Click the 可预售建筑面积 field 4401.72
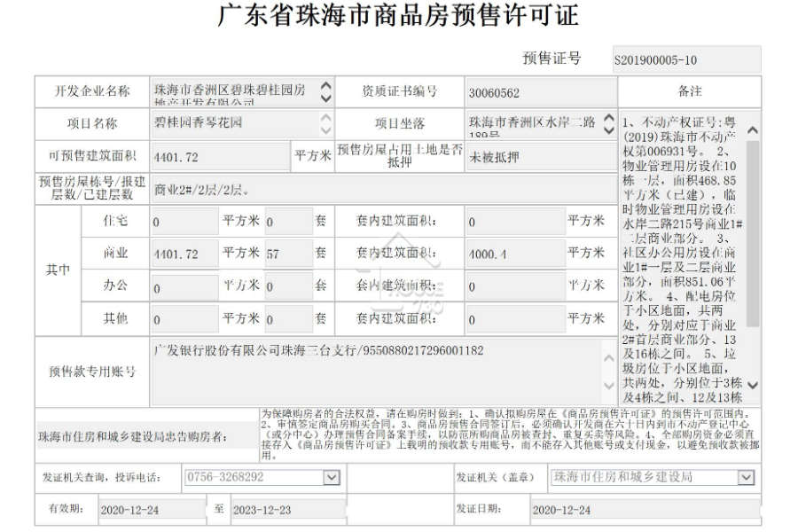The image size is (798, 532). click(221, 157)
